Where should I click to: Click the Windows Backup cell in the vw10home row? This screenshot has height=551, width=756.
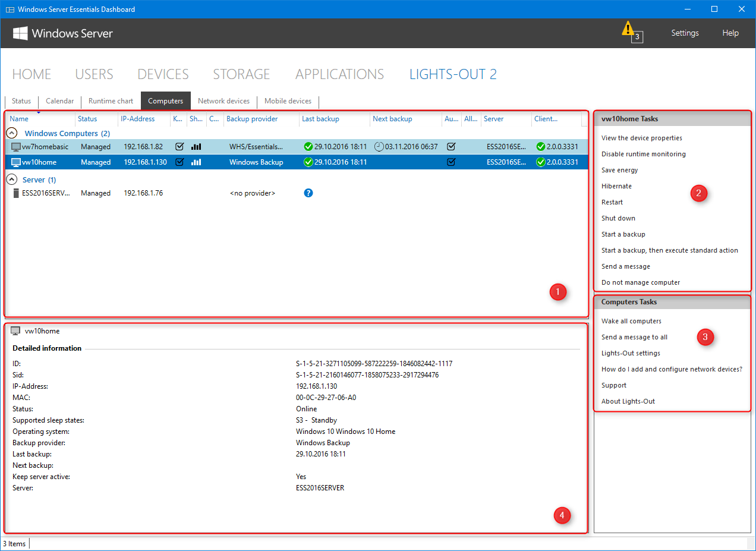pos(256,162)
